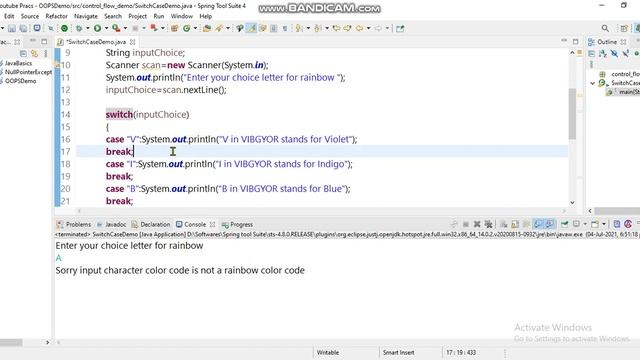This screenshot has height=360, width=640.
Task: Select OOPSDemo project in Package Explorer
Action: tap(20, 81)
